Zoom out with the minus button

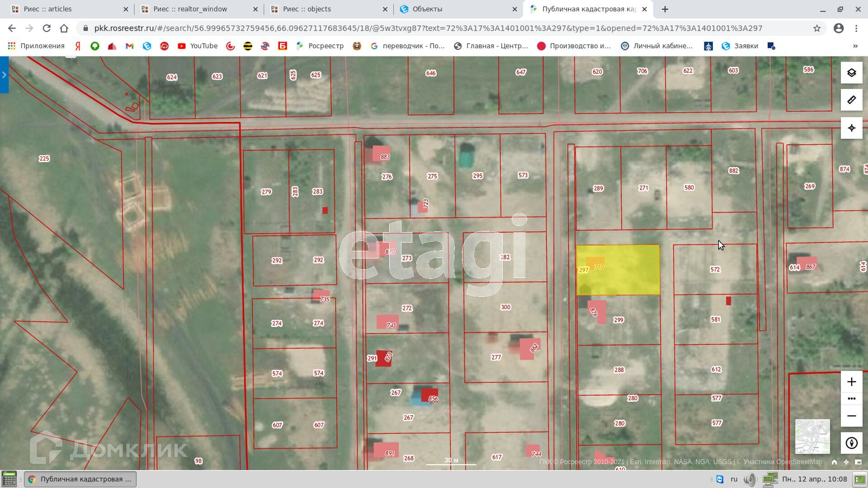click(x=851, y=416)
